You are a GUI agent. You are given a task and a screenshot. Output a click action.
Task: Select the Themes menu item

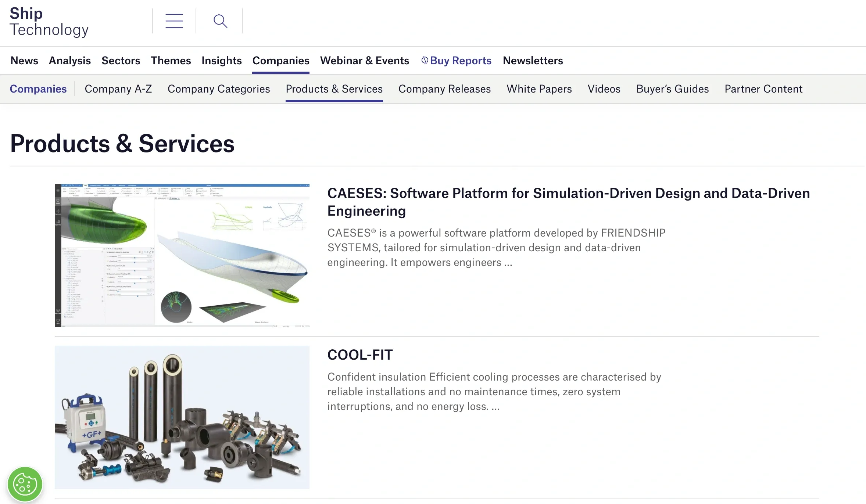pos(171,61)
